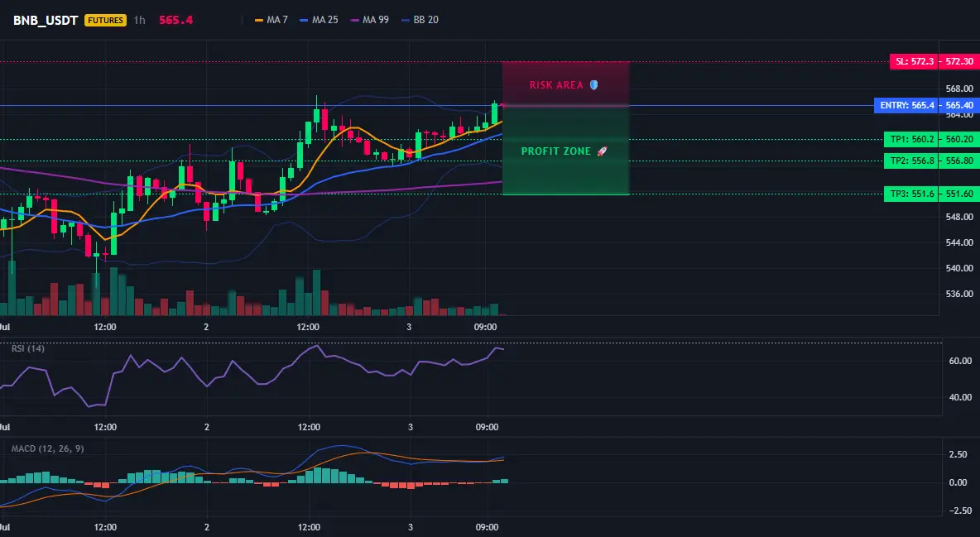Click the TP2: 556.8 target label

click(912, 161)
